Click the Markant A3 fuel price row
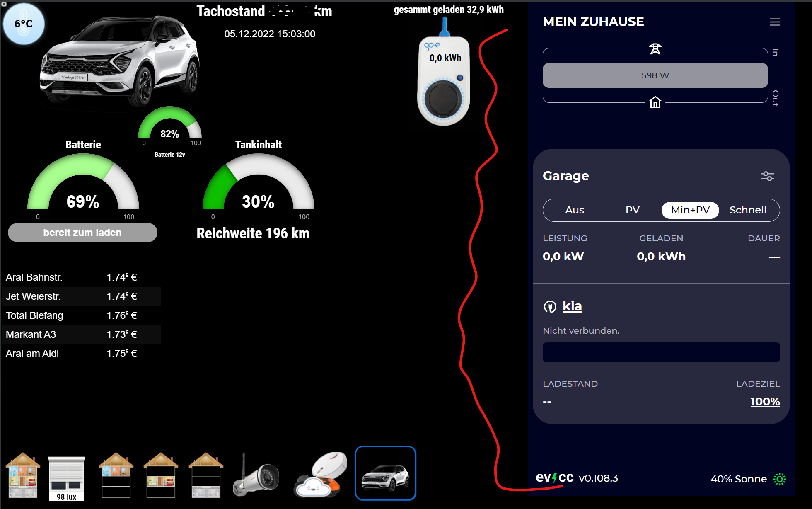 coord(81,334)
